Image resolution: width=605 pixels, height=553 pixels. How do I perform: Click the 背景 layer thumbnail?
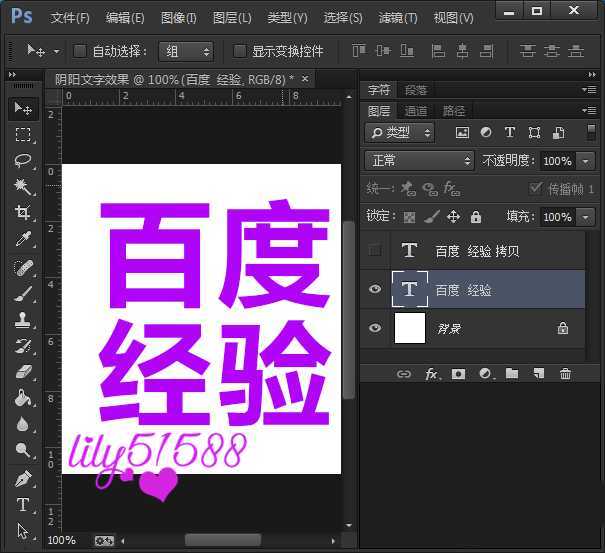click(410, 328)
